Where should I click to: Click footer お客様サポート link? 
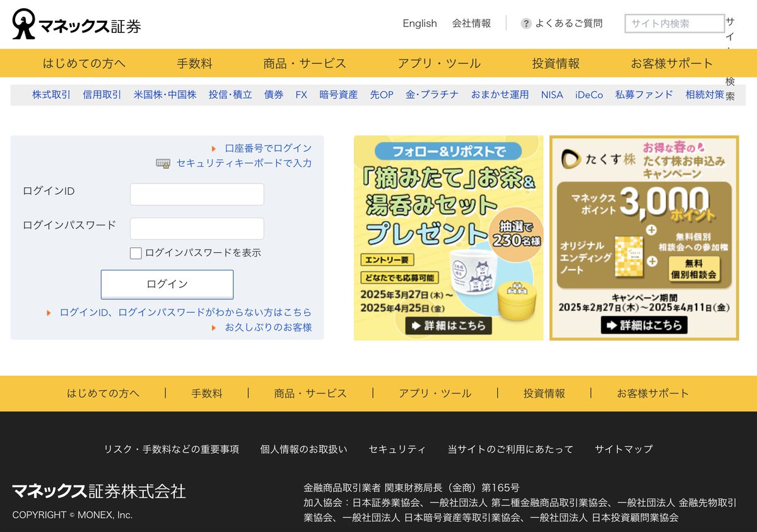point(653,393)
